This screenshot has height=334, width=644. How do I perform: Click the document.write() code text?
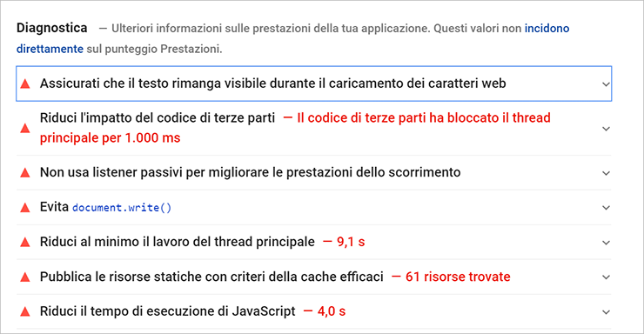coord(122,208)
